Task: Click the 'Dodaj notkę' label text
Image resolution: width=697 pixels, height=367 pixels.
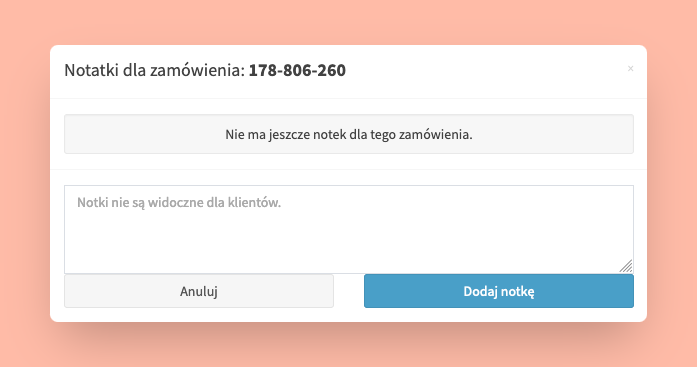Action: coord(499,291)
